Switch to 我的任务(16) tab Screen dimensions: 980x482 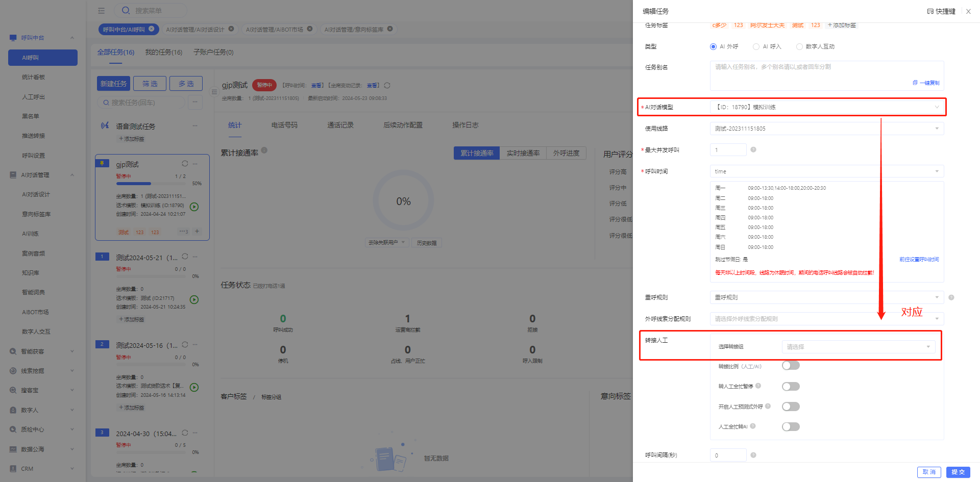[163, 52]
